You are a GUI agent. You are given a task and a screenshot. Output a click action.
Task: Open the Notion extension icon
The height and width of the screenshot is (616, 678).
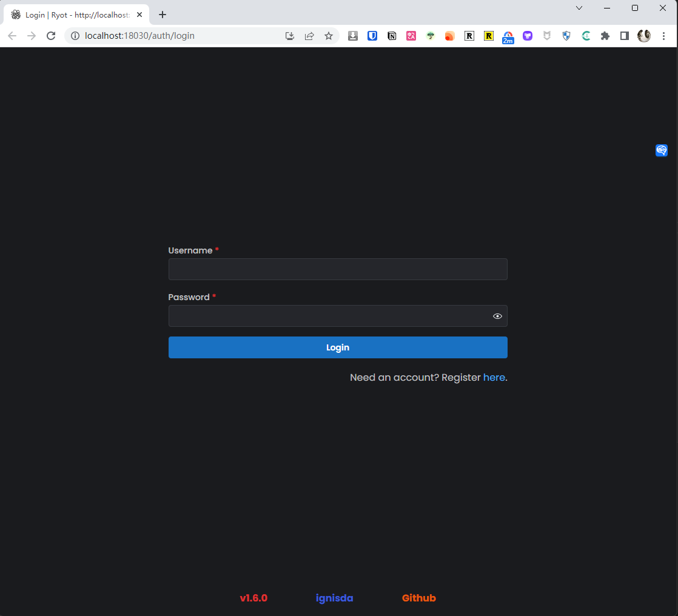coord(392,36)
